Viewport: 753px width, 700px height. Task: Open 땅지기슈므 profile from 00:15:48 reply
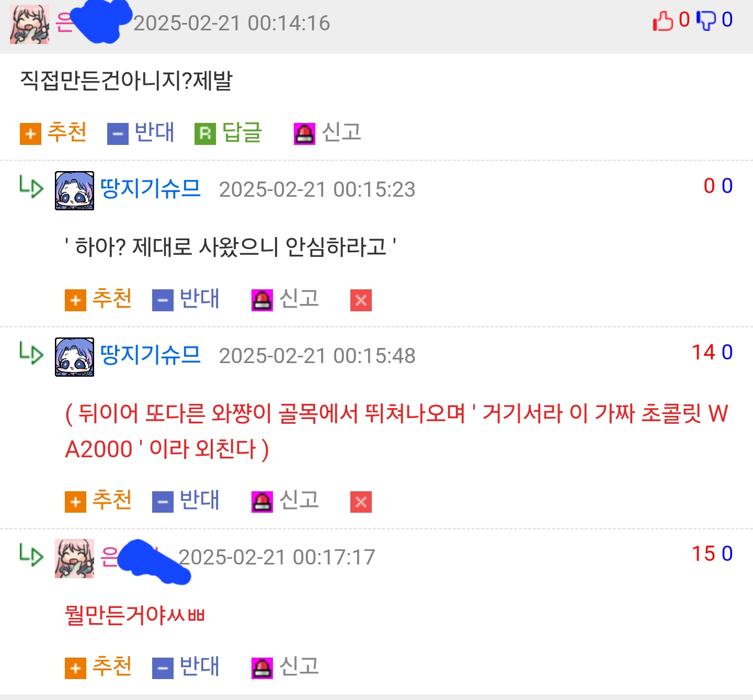pos(150,355)
